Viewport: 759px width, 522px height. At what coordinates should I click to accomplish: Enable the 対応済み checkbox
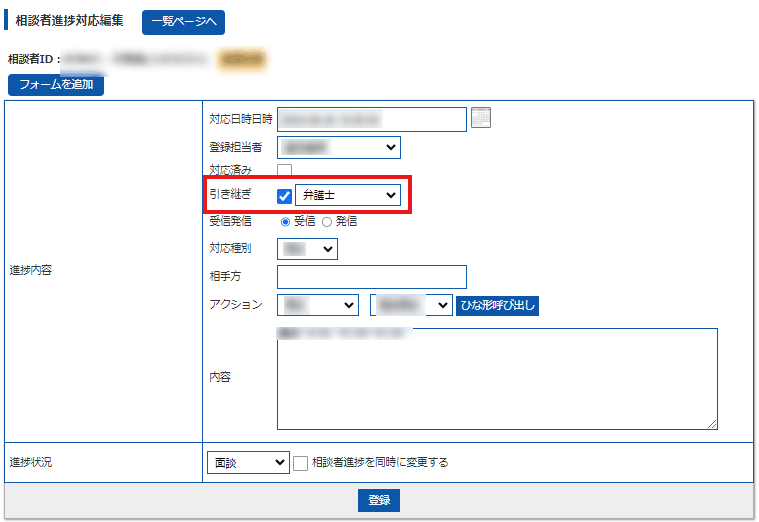pos(285,171)
